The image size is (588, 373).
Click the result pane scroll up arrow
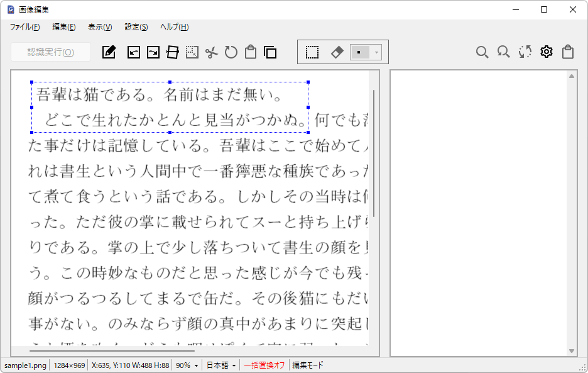(x=572, y=76)
